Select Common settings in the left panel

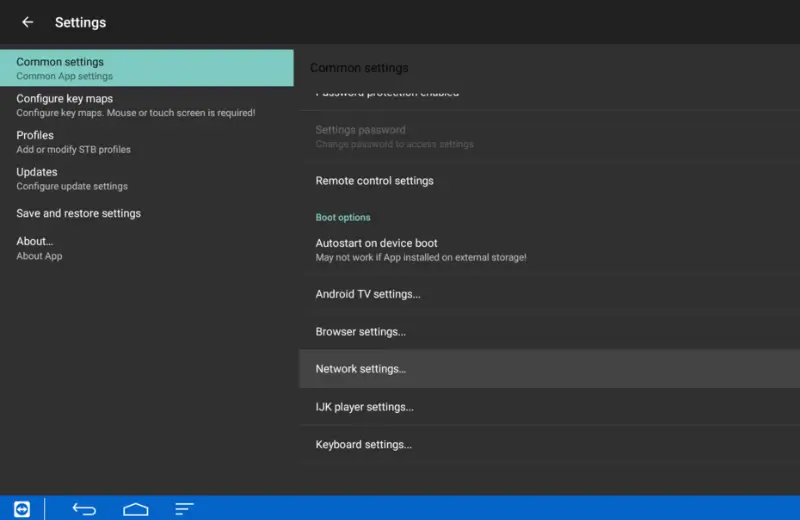coord(146,68)
